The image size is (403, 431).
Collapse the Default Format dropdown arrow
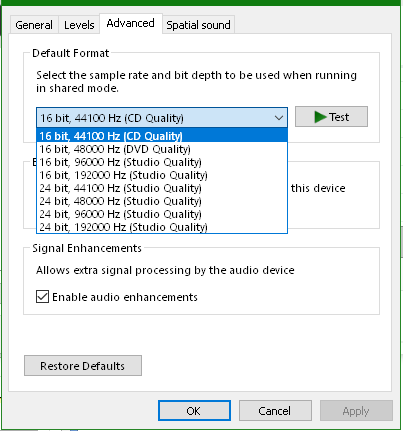[279, 118]
